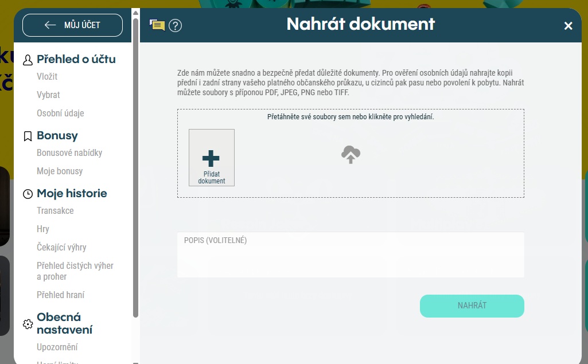This screenshot has height=364, width=588.
Task: Select Vložit in the sidebar
Action: [x=47, y=76]
